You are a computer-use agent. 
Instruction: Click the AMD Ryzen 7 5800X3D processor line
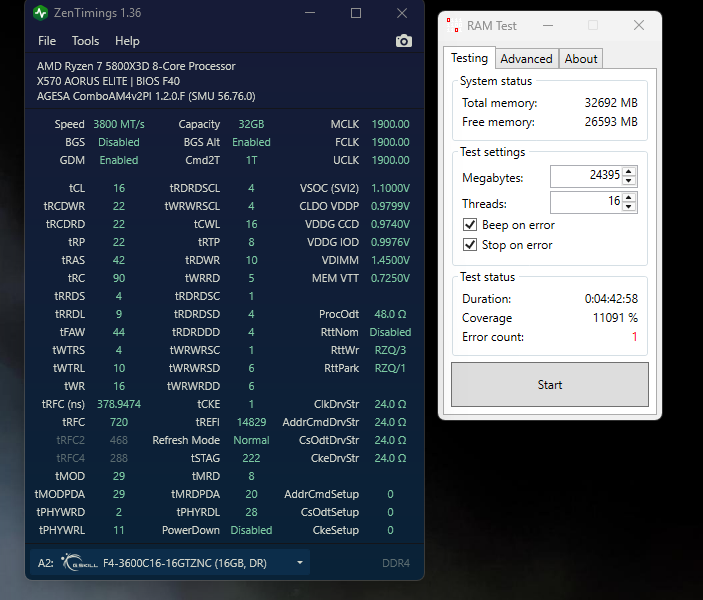click(136, 66)
